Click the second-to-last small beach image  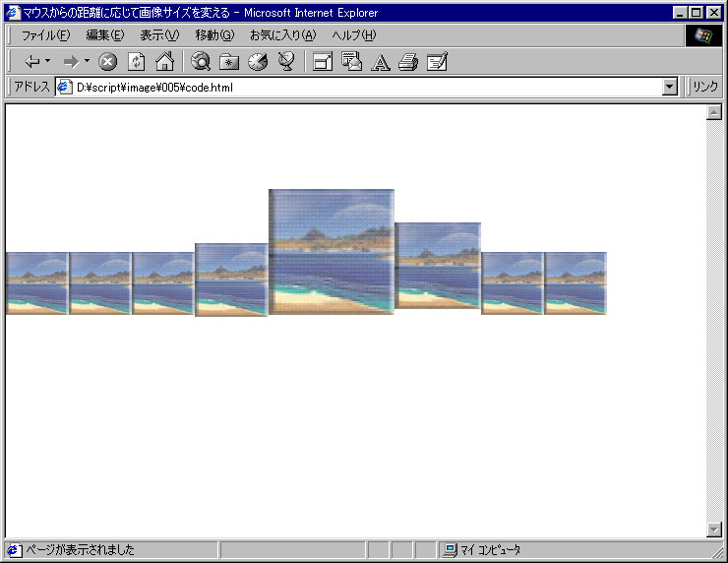[513, 283]
